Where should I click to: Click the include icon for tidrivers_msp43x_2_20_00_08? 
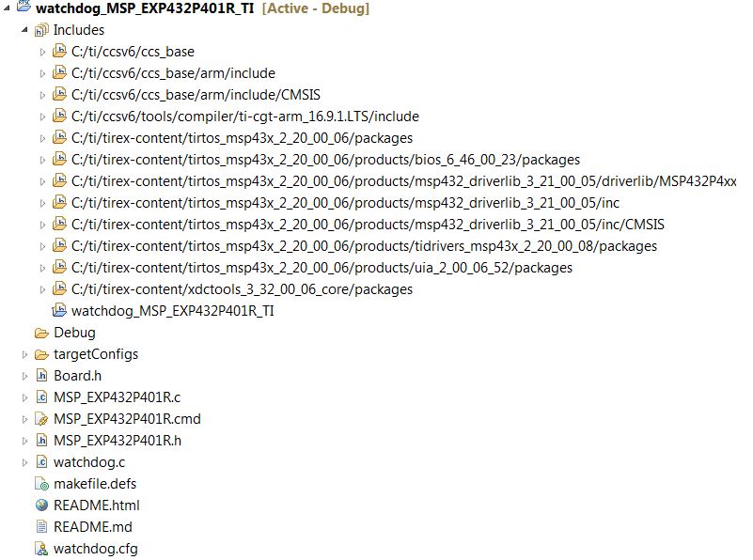coord(59,245)
